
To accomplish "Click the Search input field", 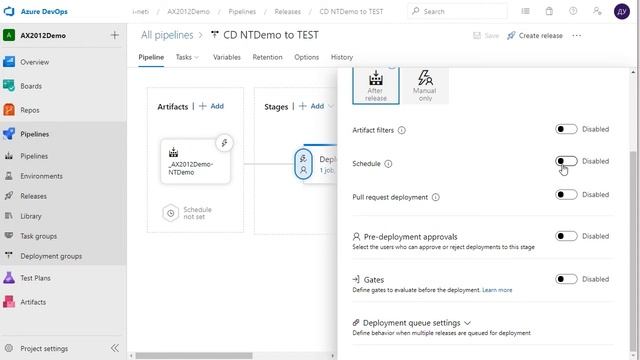I will coord(457,11).
